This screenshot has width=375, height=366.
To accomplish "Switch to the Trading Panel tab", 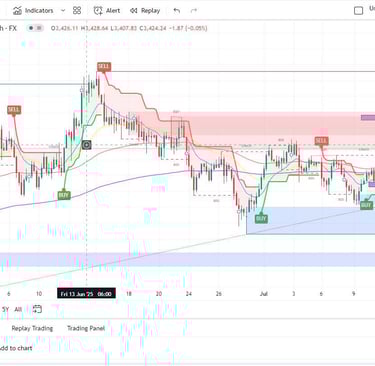I will pyautogui.click(x=86, y=328).
